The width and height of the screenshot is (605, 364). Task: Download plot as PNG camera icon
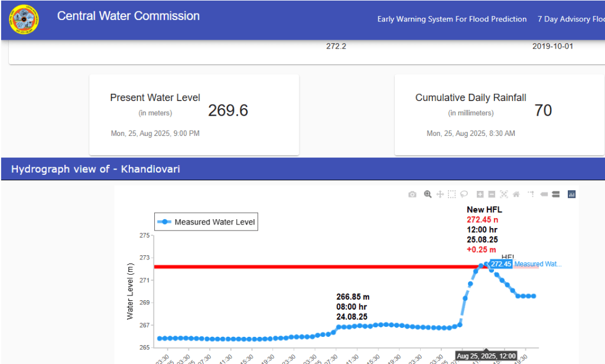point(412,194)
